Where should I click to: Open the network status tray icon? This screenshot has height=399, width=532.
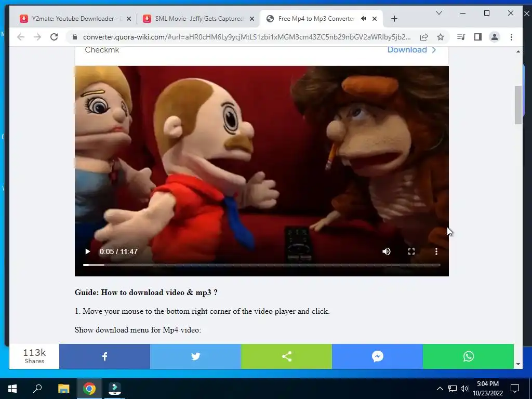pyautogui.click(x=453, y=389)
